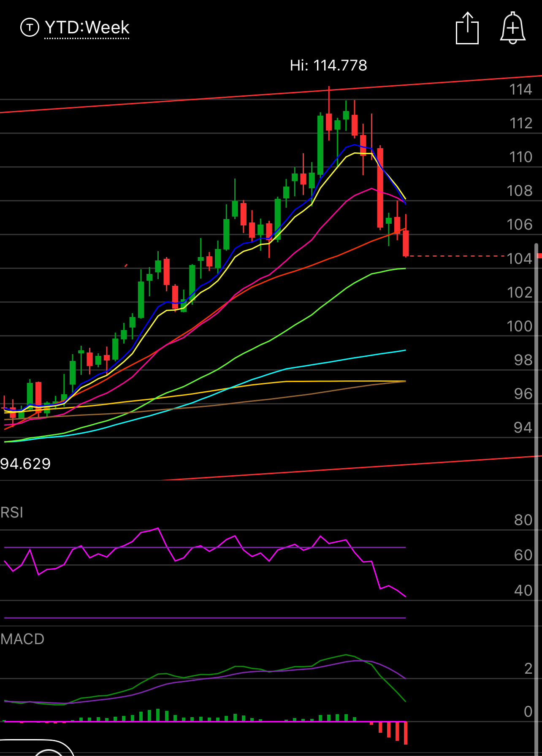Tap the Hi: 114.778 label
Screen dimensions: 542x756
coord(328,65)
